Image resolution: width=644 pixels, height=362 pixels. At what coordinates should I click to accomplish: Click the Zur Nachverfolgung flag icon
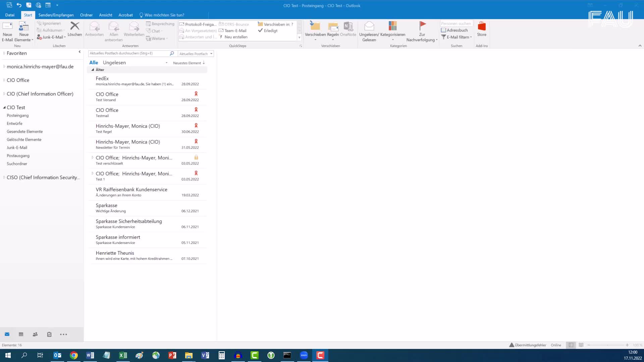422,26
